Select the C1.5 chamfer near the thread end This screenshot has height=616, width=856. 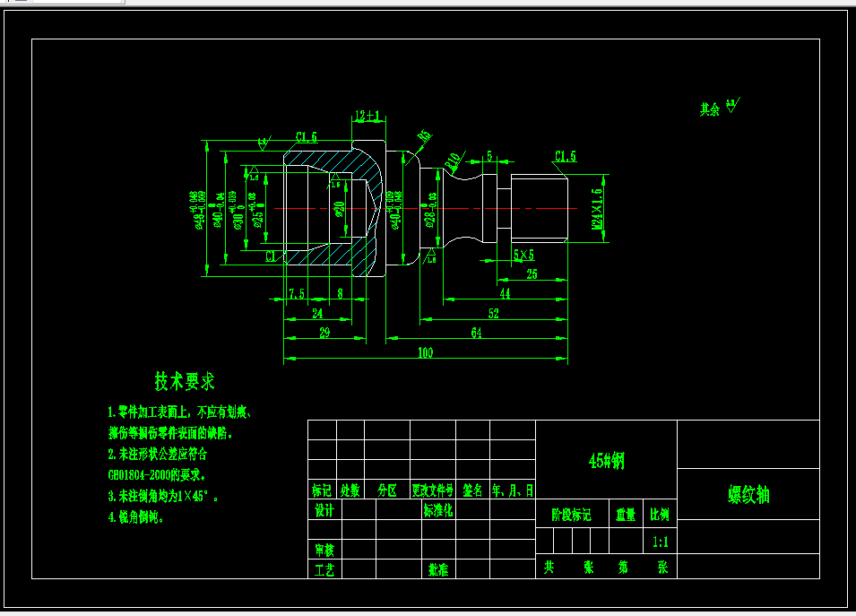pyautogui.click(x=565, y=156)
